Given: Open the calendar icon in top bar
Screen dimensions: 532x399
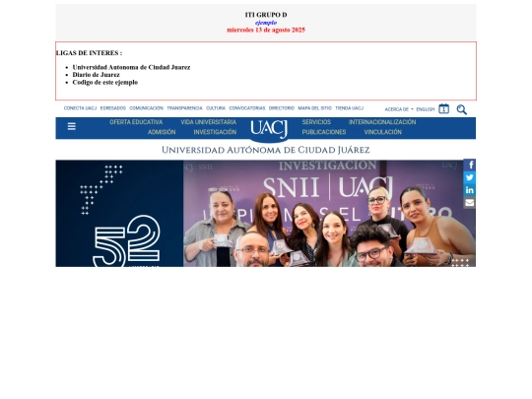Looking at the screenshot, I should [x=443, y=109].
